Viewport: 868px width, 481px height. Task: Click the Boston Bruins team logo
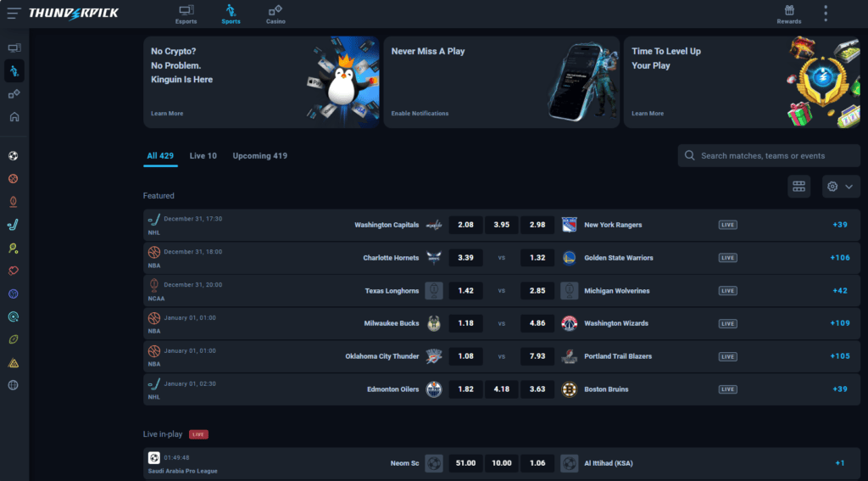569,389
